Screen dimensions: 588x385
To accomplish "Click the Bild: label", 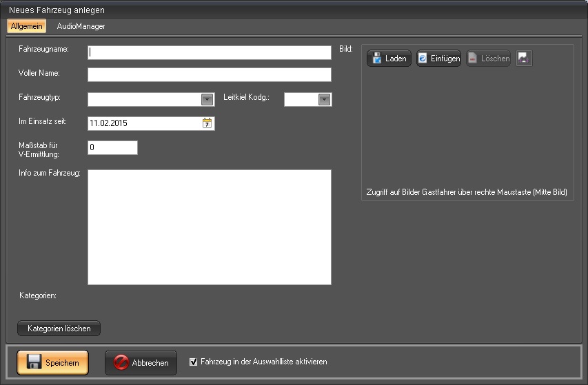I will pyautogui.click(x=346, y=49).
